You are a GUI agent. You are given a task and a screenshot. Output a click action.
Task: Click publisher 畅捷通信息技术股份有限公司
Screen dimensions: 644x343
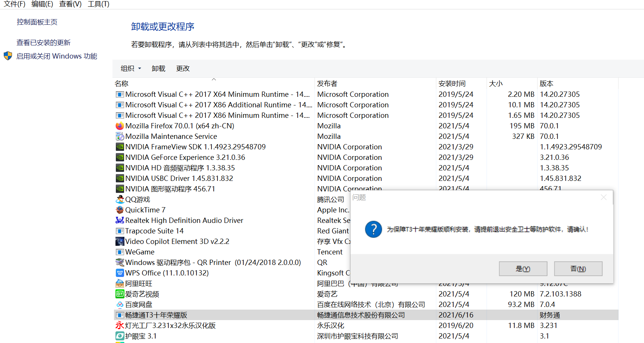(361, 315)
